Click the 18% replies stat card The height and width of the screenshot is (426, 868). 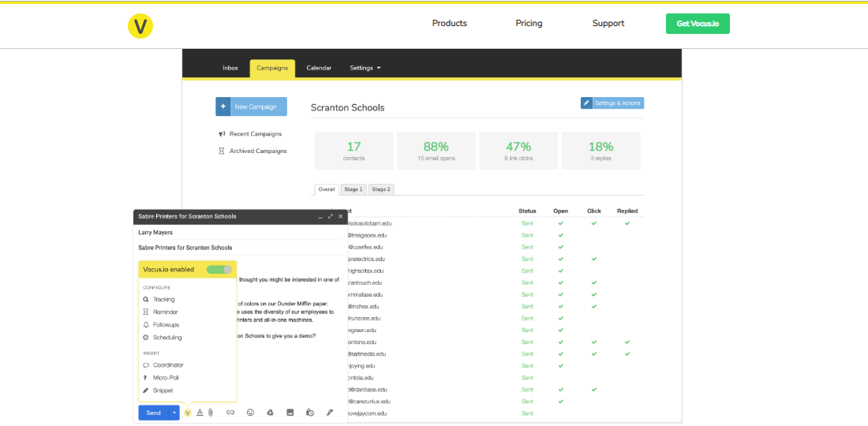point(600,151)
